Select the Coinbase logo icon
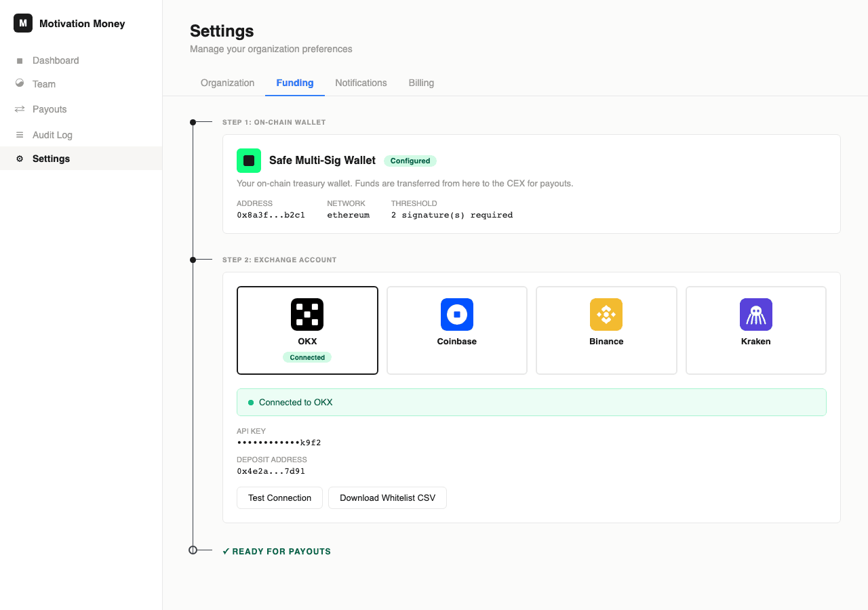This screenshot has height=610, width=868. 456,314
